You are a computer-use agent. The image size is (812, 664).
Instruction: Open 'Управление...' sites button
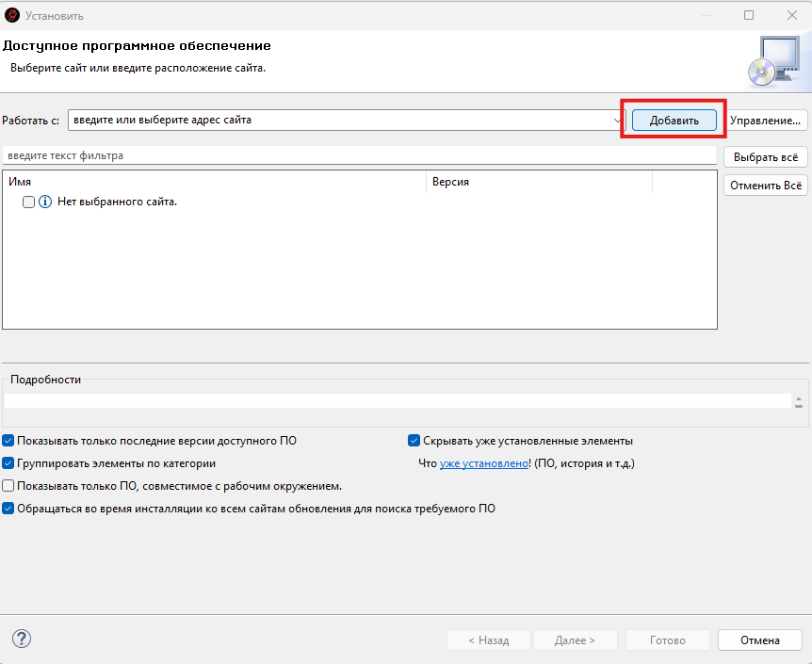pos(766,121)
